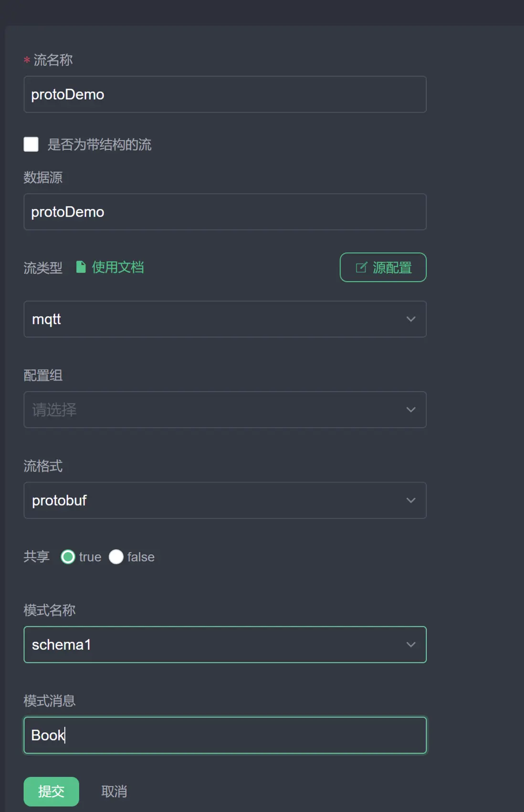Click the chevron arrow in the 配置组 field
The width and height of the screenshot is (524, 812).
[411, 410]
